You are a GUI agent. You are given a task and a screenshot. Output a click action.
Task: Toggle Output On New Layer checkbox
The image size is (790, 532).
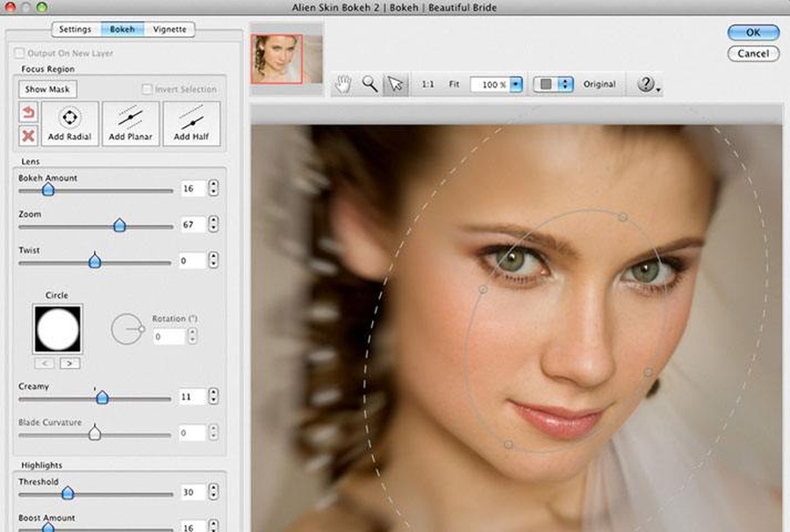tap(19, 53)
